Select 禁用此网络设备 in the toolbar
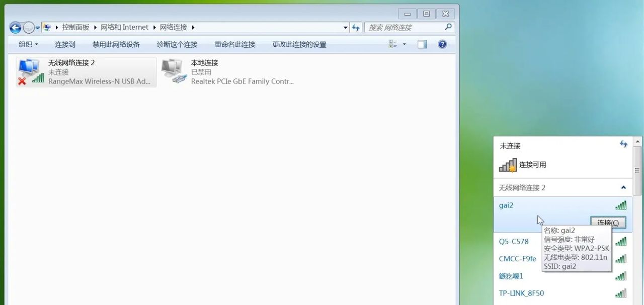 (116, 44)
